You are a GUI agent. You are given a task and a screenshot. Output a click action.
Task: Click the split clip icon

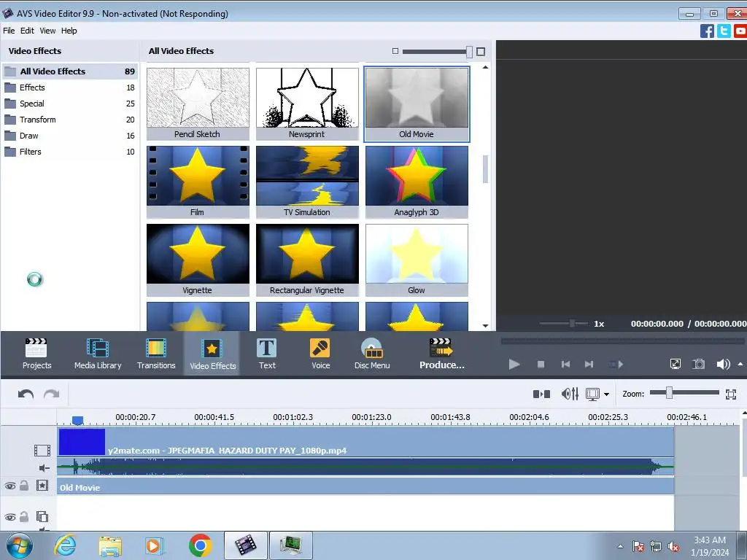(x=541, y=394)
